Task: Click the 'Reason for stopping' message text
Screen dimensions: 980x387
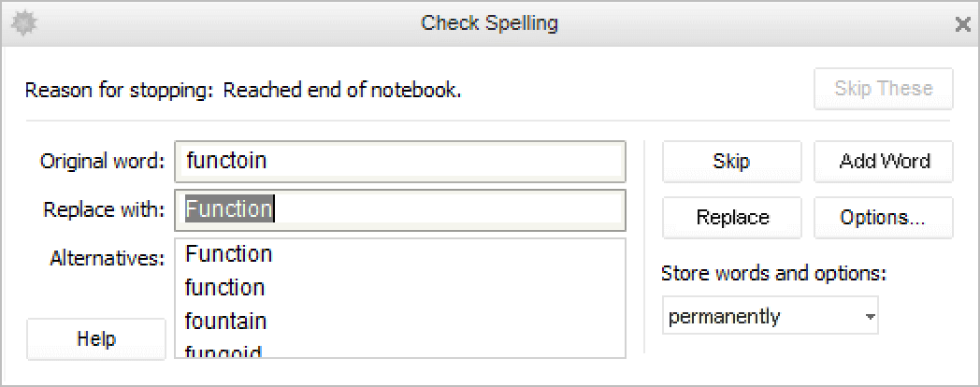Action: point(243,90)
